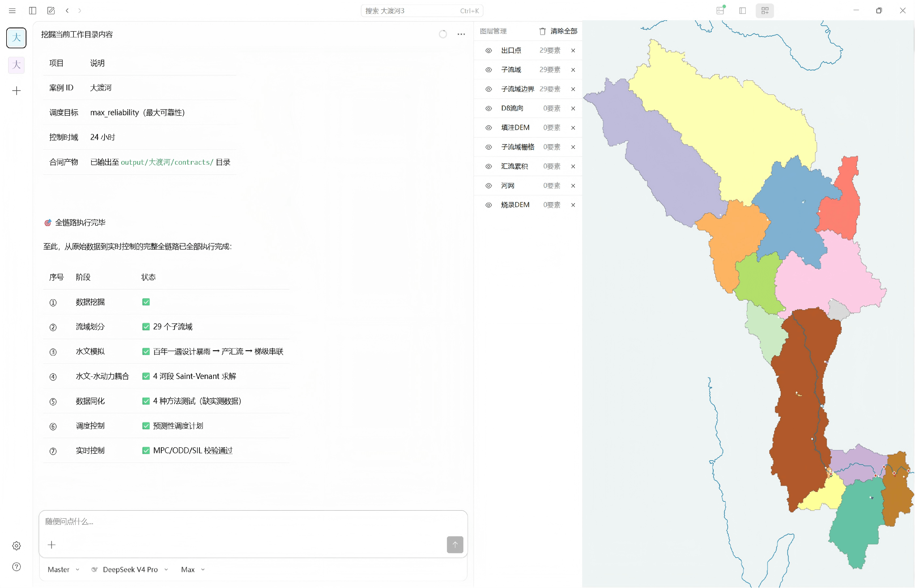Open the DeepSeek V4 Pro model dropdown
915x588 pixels.
pos(130,570)
